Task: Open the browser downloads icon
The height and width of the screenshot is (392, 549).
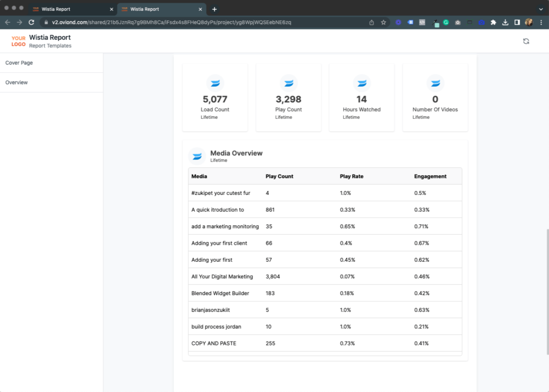Action: point(505,22)
